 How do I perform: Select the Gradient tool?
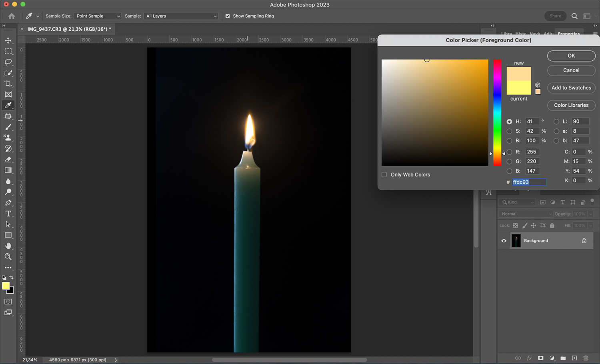pos(8,170)
